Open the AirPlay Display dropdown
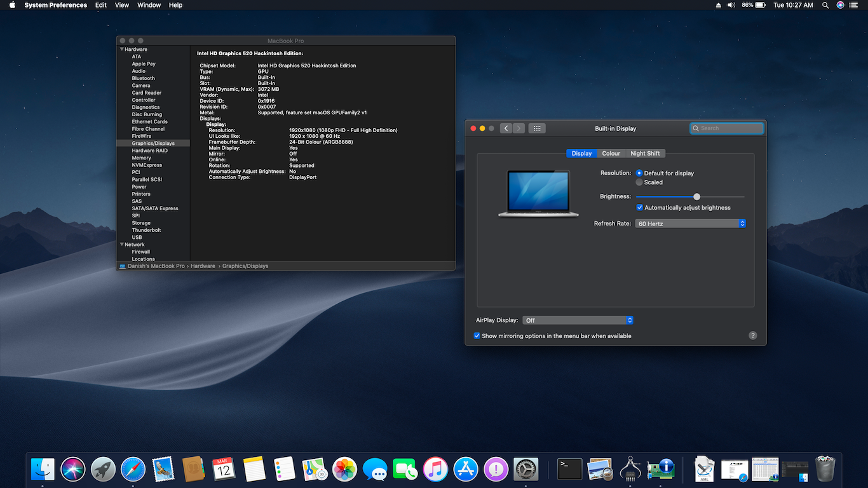The image size is (868, 488). pos(578,320)
